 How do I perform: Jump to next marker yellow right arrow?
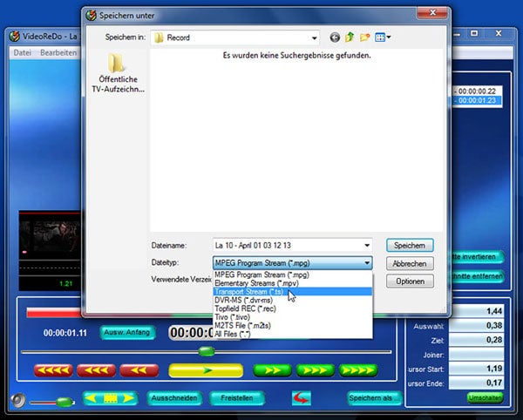pyautogui.click(x=128, y=398)
